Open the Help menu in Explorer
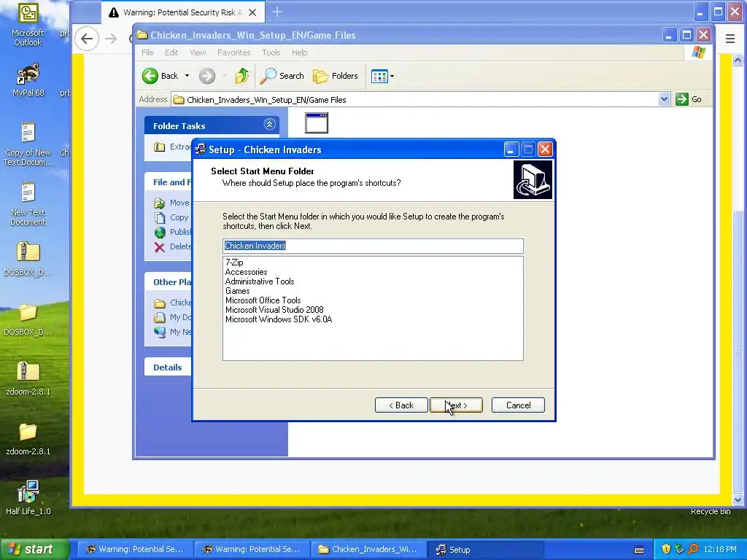Image resolution: width=747 pixels, height=560 pixels. [299, 52]
